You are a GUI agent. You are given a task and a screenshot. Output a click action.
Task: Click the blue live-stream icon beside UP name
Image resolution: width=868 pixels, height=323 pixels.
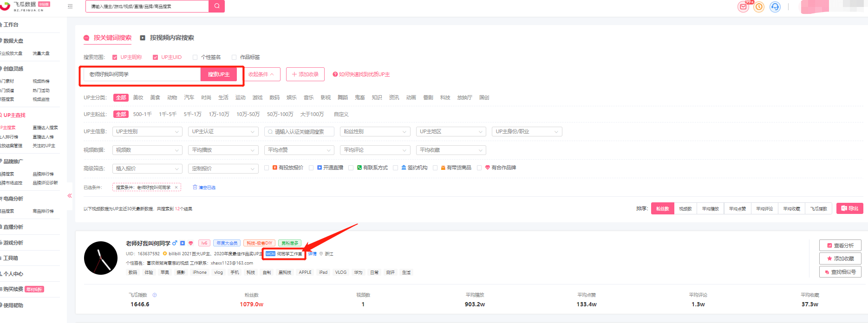183,243
